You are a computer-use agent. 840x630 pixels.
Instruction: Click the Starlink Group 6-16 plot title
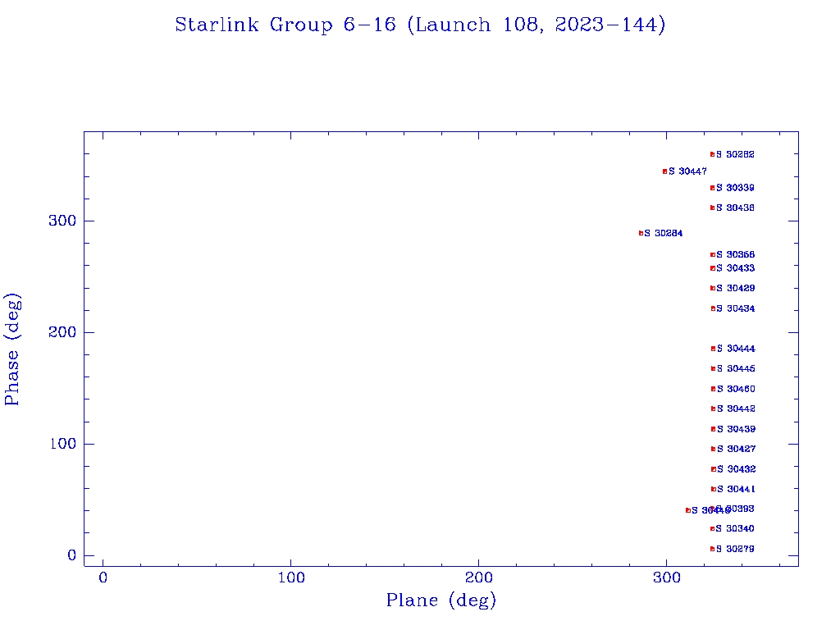click(420, 25)
